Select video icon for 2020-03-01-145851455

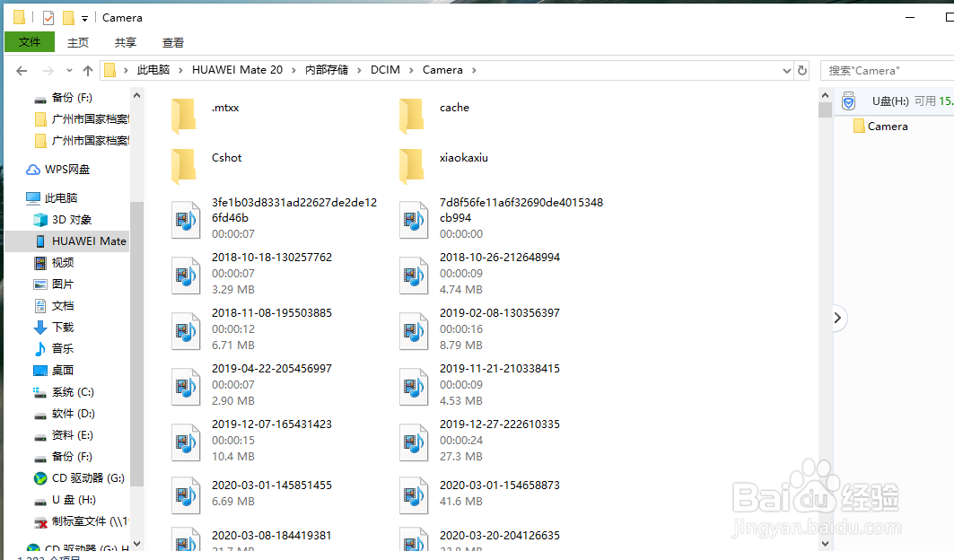(186, 495)
